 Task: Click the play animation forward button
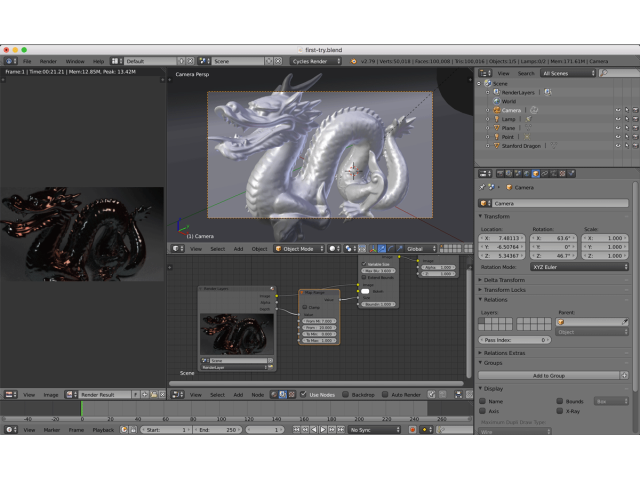[x=322, y=430]
